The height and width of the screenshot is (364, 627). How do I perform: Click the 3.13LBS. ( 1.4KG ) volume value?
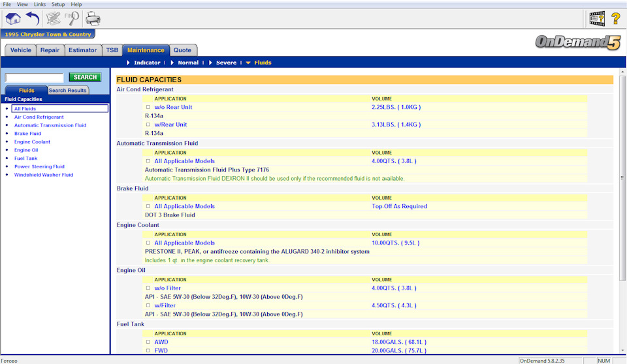(x=396, y=125)
